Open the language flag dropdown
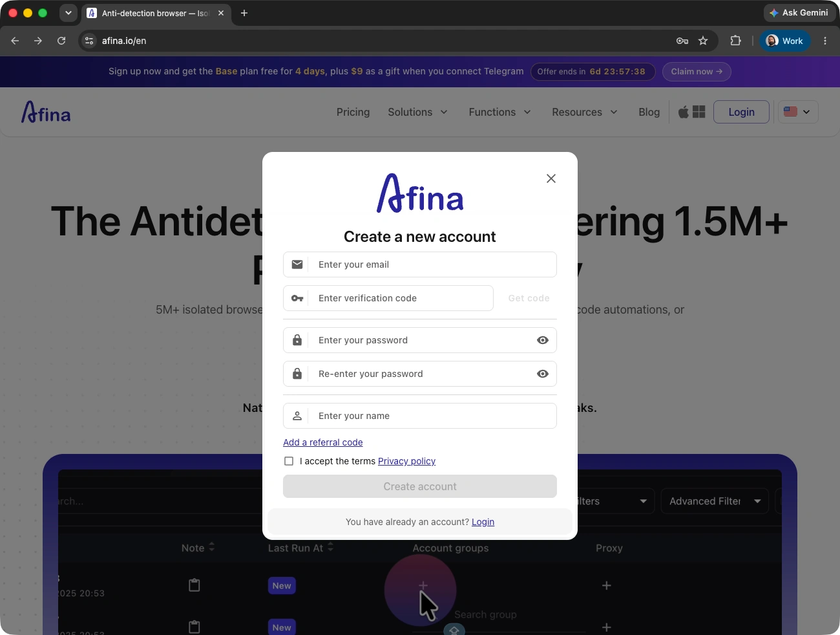 click(797, 112)
